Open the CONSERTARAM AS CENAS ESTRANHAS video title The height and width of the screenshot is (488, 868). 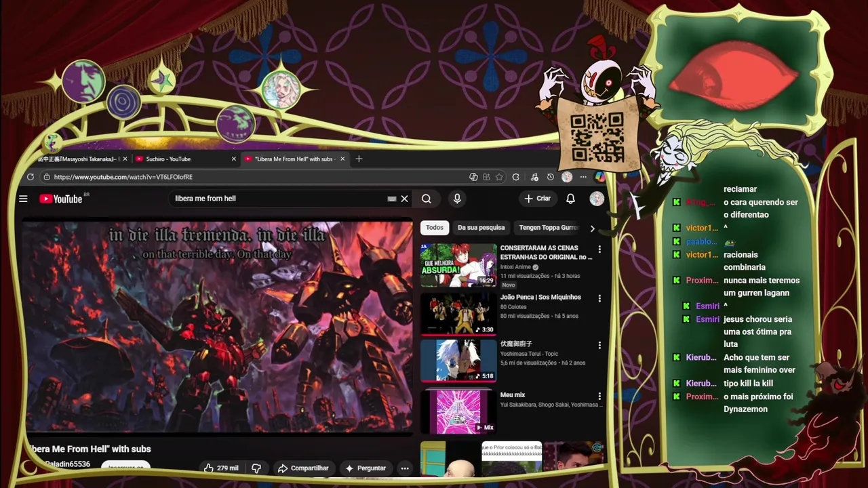pyautogui.click(x=546, y=253)
